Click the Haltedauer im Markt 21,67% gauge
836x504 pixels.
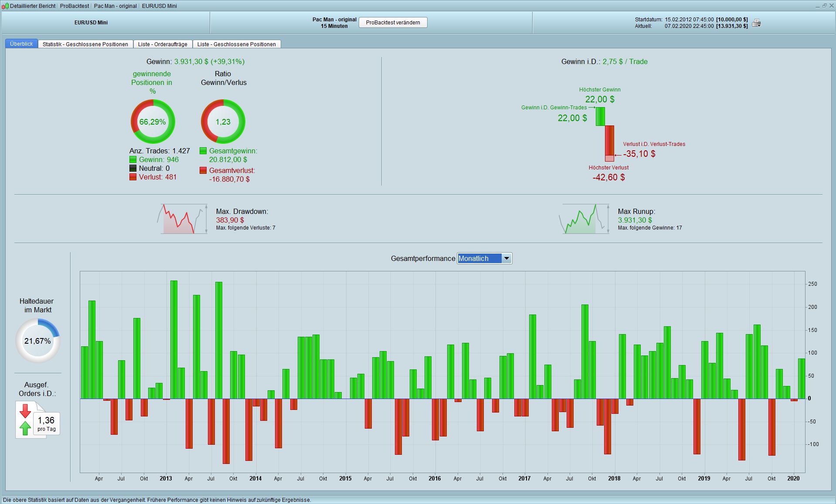[x=37, y=341]
